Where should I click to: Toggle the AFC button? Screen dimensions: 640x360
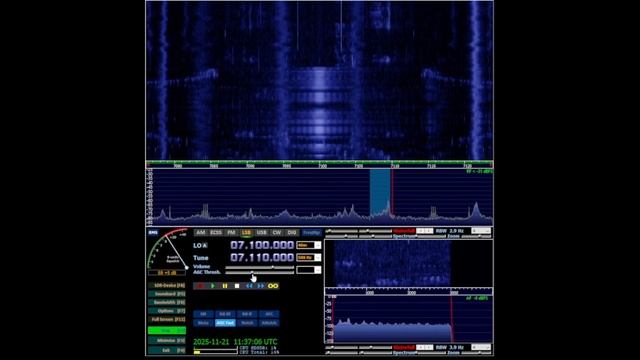point(269,314)
